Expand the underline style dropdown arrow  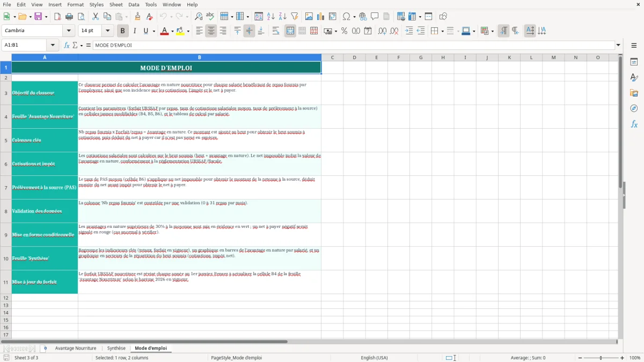(153, 31)
